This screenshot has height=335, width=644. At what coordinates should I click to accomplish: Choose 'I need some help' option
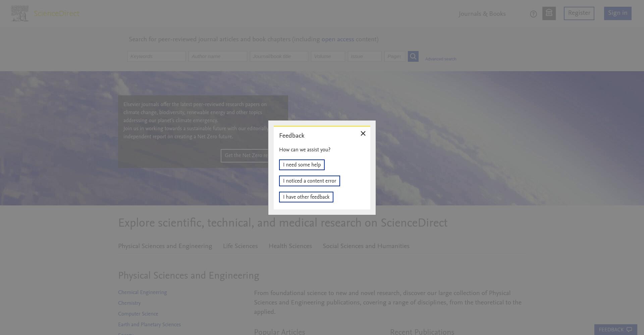(302, 165)
